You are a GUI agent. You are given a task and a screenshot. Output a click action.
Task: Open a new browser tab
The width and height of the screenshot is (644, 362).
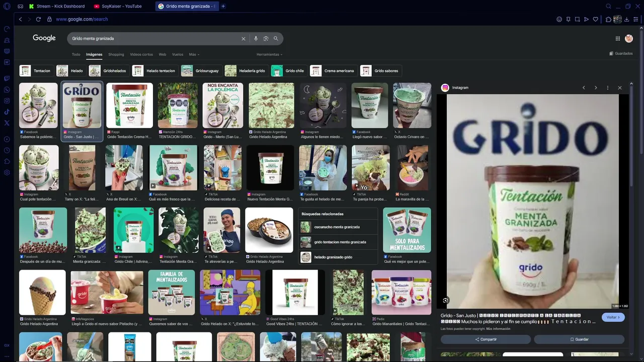point(223,7)
